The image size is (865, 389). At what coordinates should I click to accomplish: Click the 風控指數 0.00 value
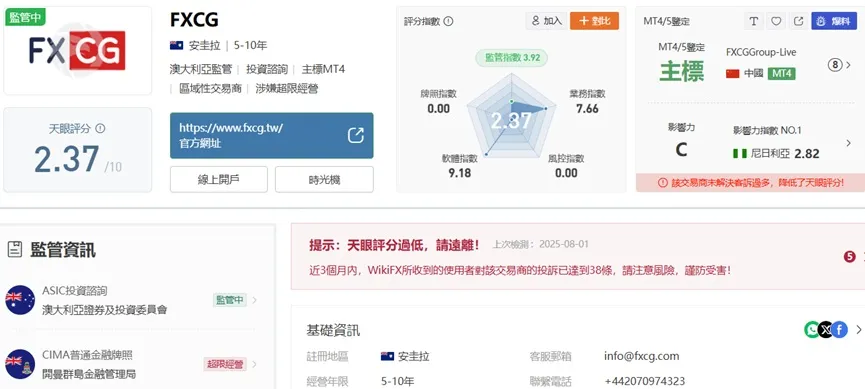566,173
